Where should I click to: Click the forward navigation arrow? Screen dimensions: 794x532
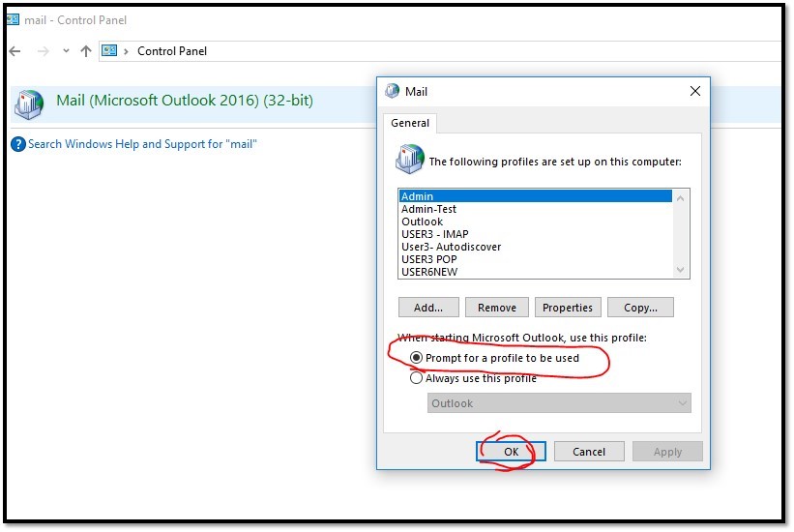coord(42,50)
